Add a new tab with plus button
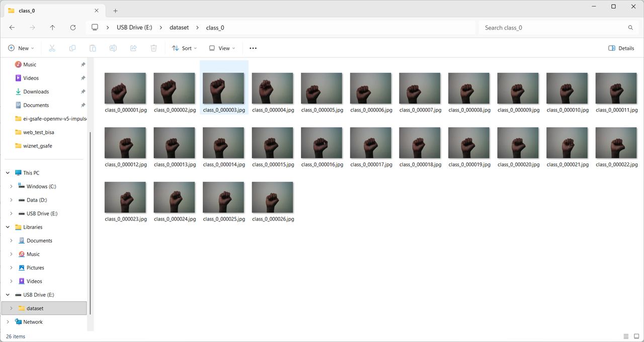644x342 pixels. [x=115, y=11]
